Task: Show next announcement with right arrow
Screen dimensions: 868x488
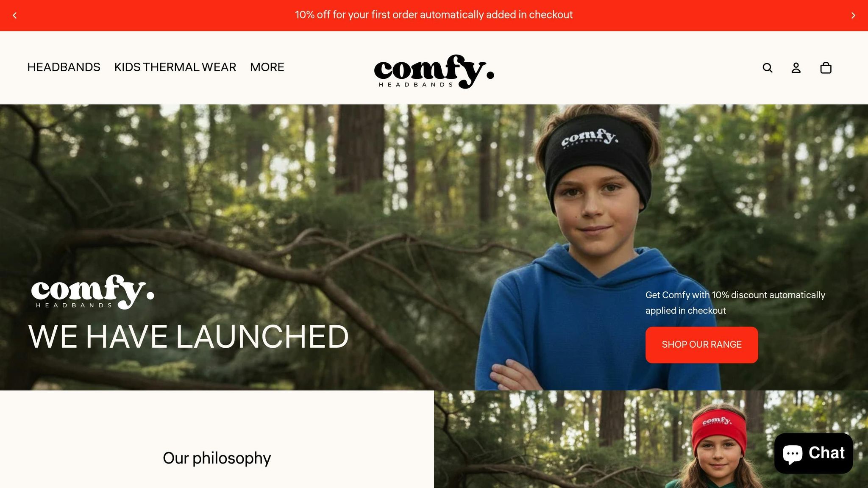Action: 853,15
